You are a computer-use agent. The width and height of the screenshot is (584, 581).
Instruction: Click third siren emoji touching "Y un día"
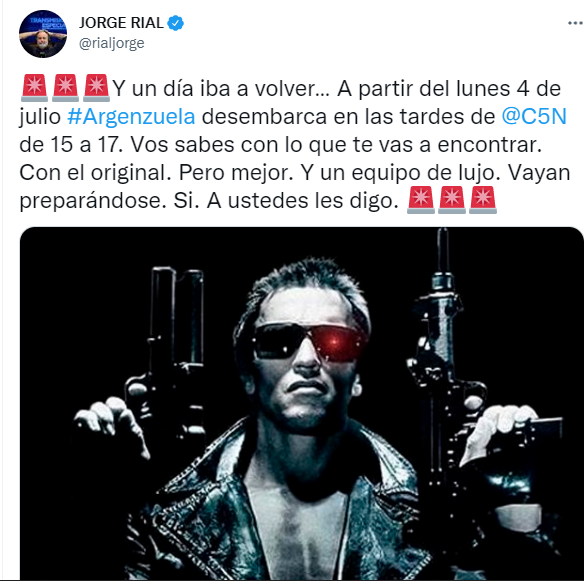click(x=96, y=88)
